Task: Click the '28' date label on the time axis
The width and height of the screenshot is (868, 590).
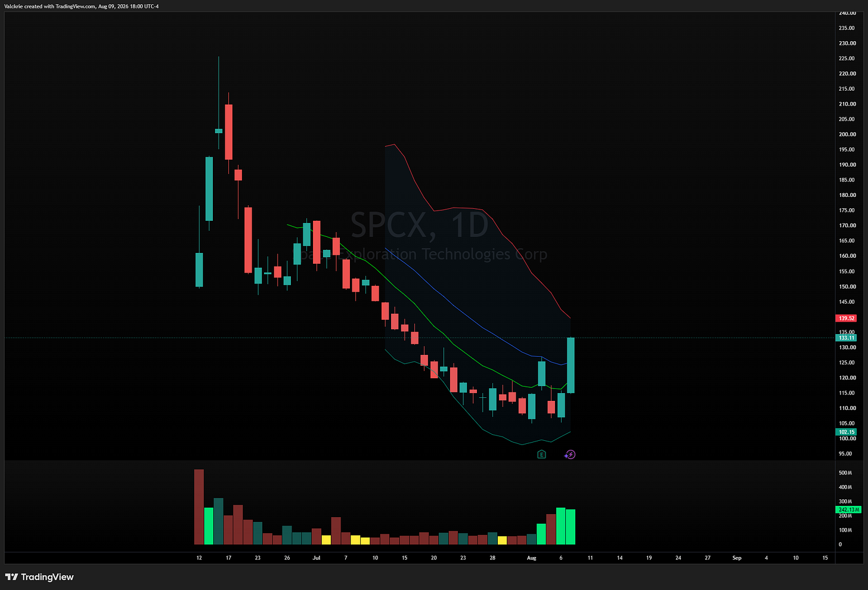Action: pos(492,558)
